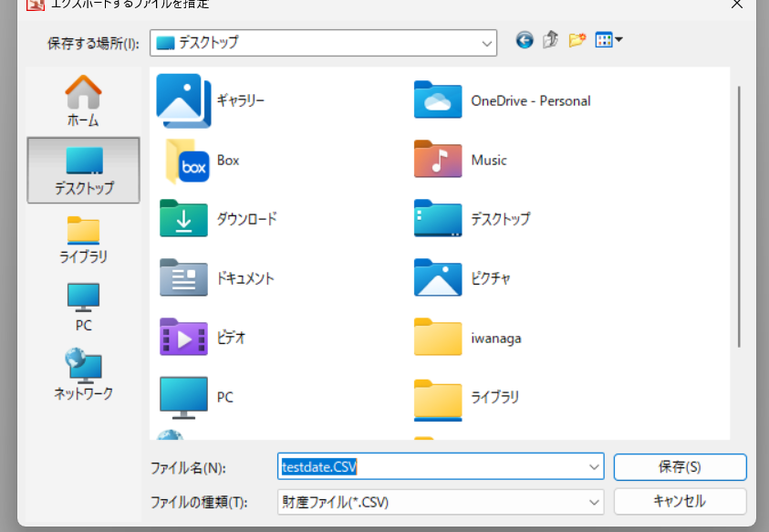The width and height of the screenshot is (769, 532).
Task: Open the ライブラリ sidebar shortcut
Action: click(x=82, y=239)
